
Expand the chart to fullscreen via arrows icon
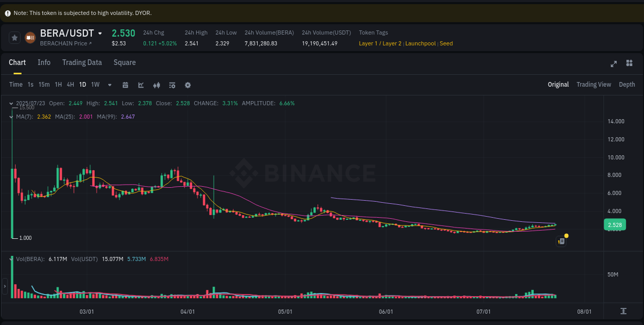tap(613, 63)
